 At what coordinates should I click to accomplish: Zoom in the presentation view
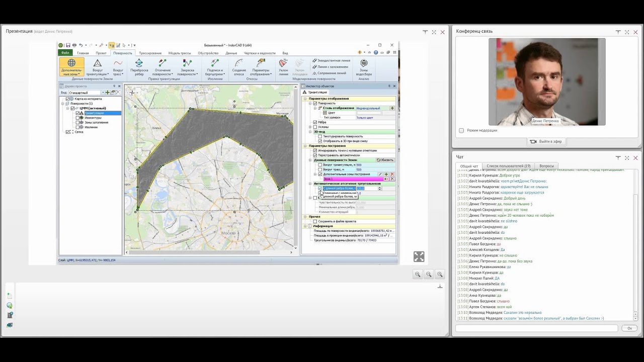(x=418, y=274)
